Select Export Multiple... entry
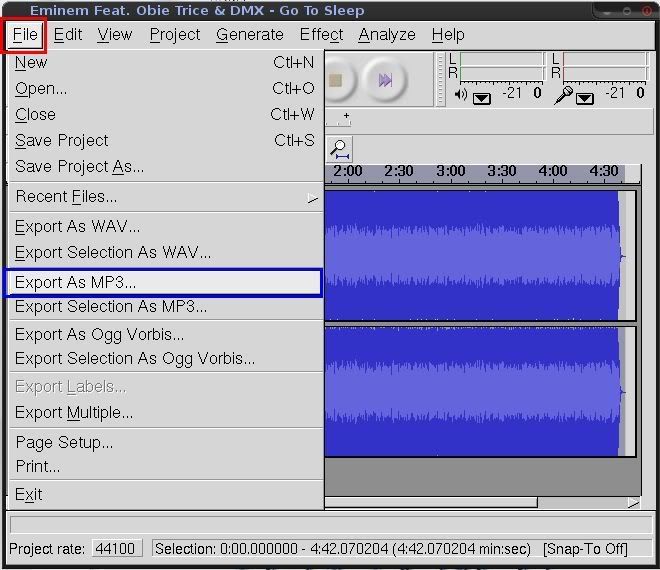 tap(165, 413)
